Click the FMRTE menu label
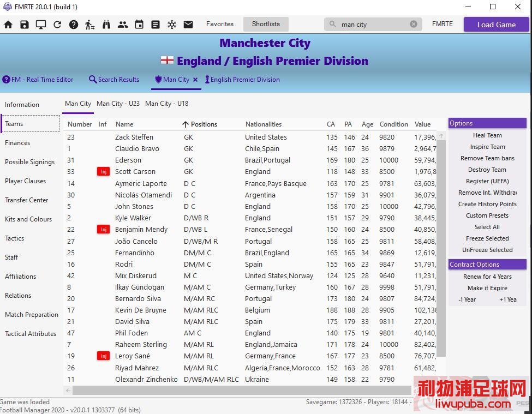The height and width of the screenshot is (414, 532). [443, 24]
